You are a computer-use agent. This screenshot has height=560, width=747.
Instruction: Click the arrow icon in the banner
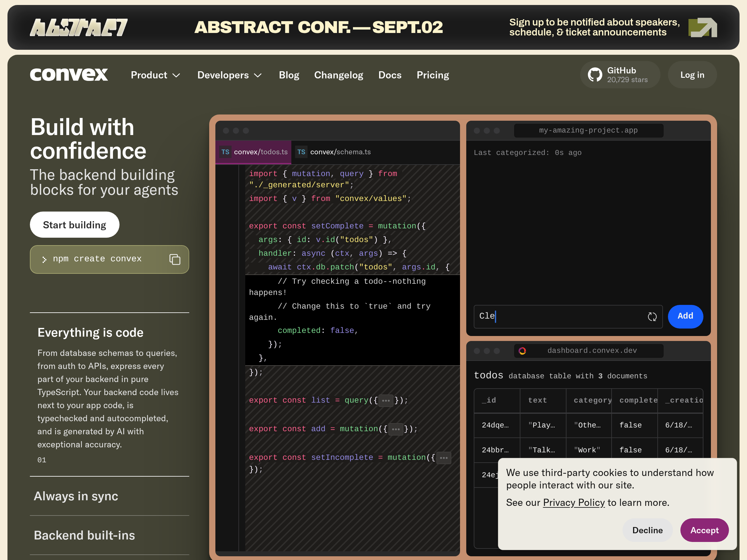pos(702,27)
